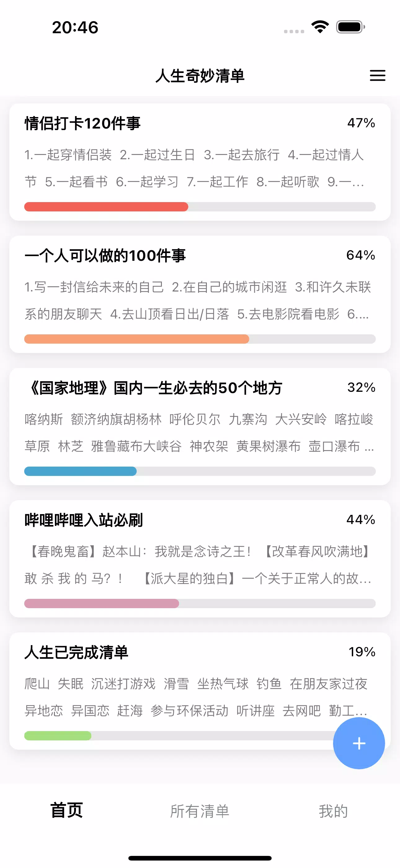Screen dimensions: 400x868
Task: Tap the 人生奇妙清单 page title
Action: tap(200, 76)
